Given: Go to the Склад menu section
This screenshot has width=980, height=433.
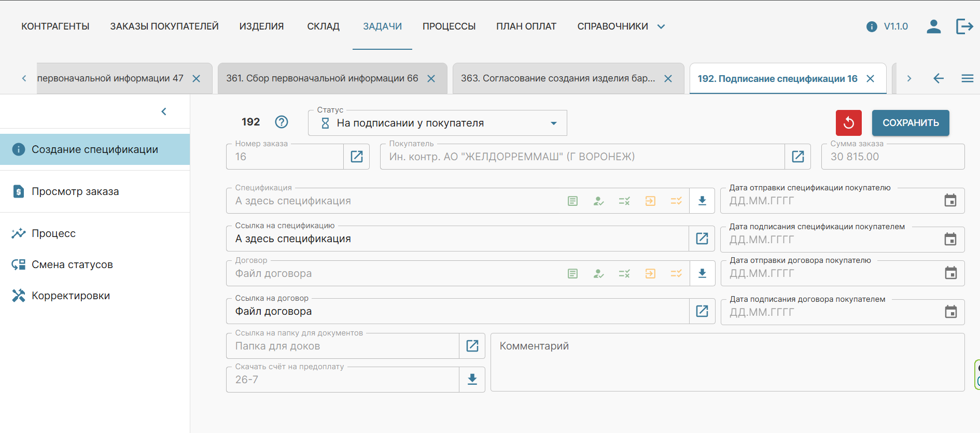Looking at the screenshot, I should tap(323, 26).
